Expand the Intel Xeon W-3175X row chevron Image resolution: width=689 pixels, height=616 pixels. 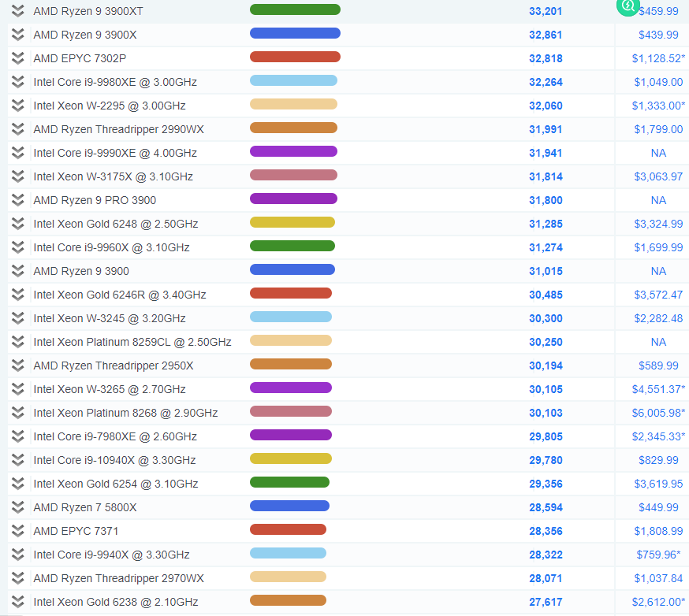click(17, 176)
